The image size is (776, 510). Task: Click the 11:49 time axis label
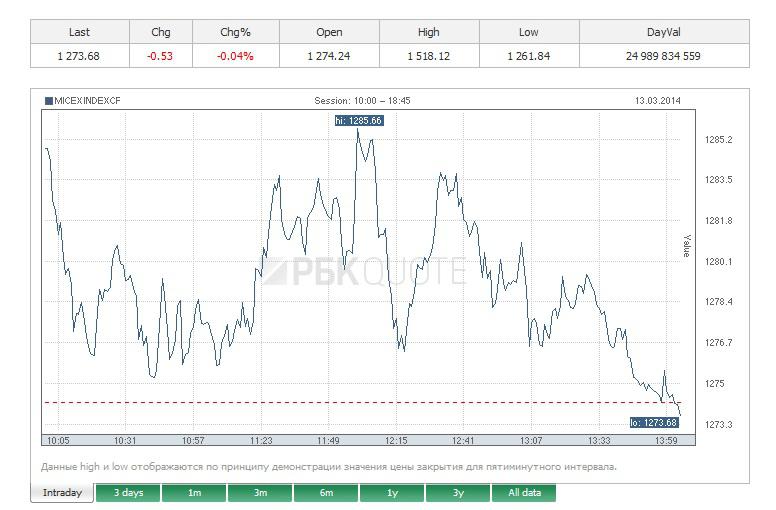328,440
